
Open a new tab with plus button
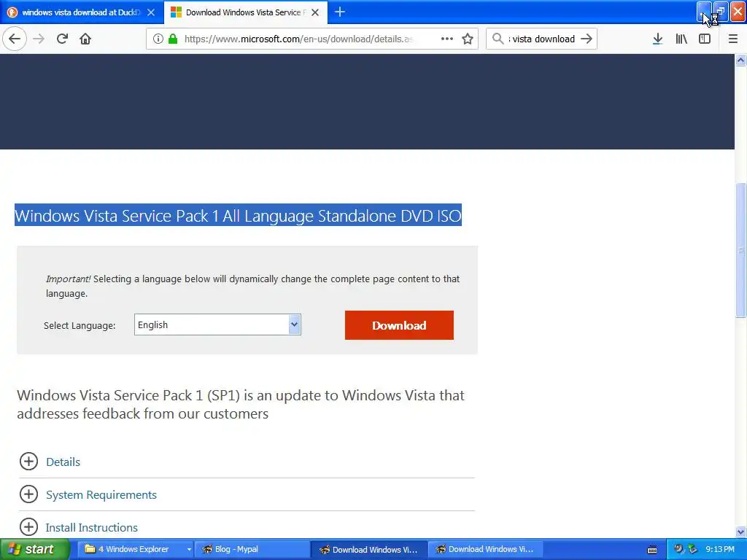(x=340, y=12)
